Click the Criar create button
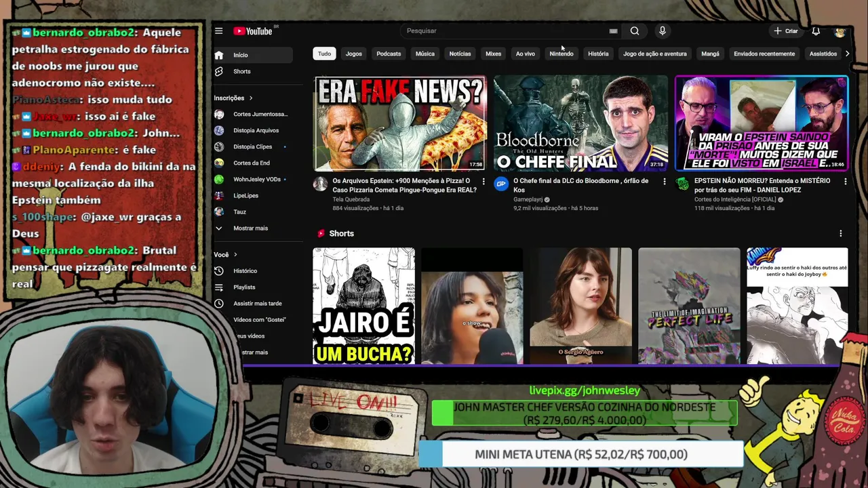Image resolution: width=868 pixels, height=488 pixels. [786, 31]
